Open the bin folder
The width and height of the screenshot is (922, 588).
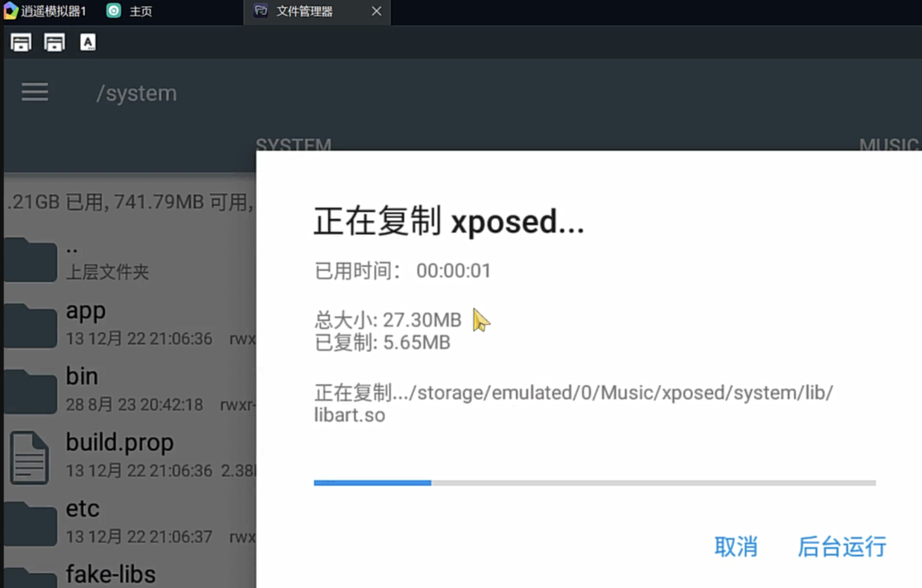pyautogui.click(x=129, y=390)
